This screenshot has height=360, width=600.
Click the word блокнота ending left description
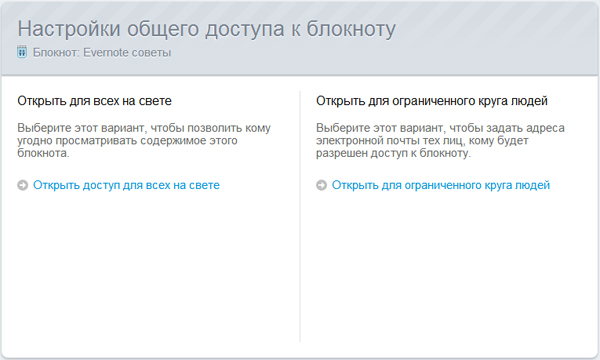[x=43, y=153]
